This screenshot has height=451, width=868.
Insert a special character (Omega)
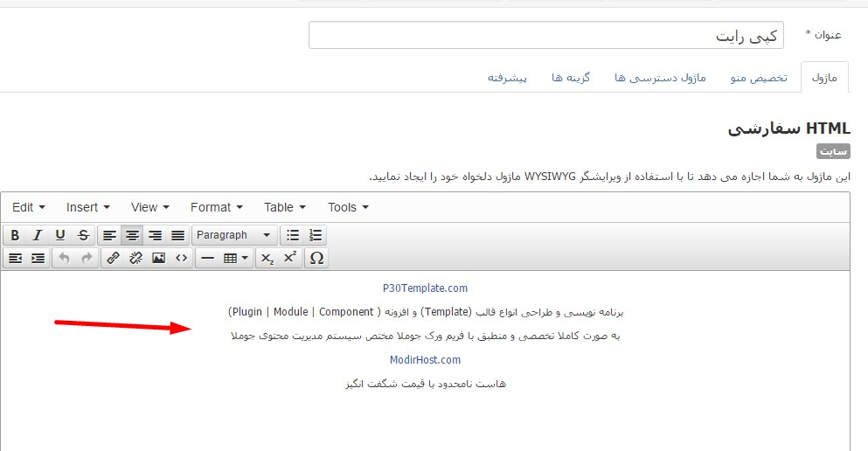coord(316,258)
